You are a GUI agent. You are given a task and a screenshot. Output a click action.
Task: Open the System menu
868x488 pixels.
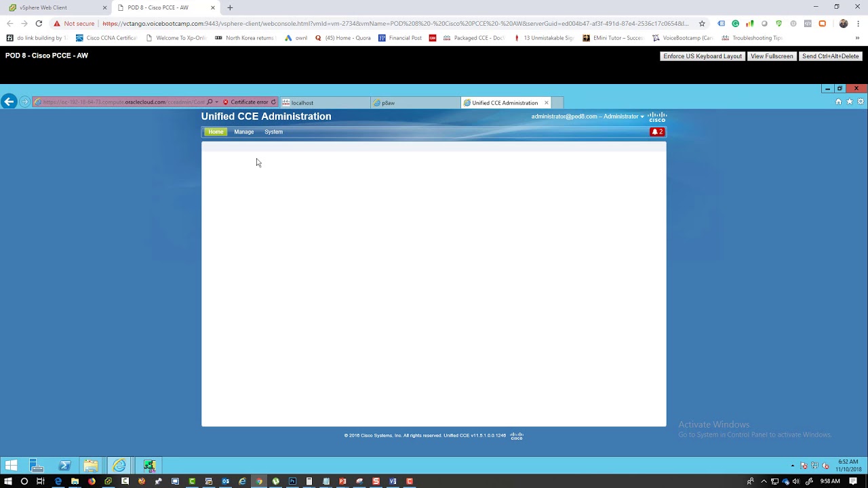click(x=274, y=132)
